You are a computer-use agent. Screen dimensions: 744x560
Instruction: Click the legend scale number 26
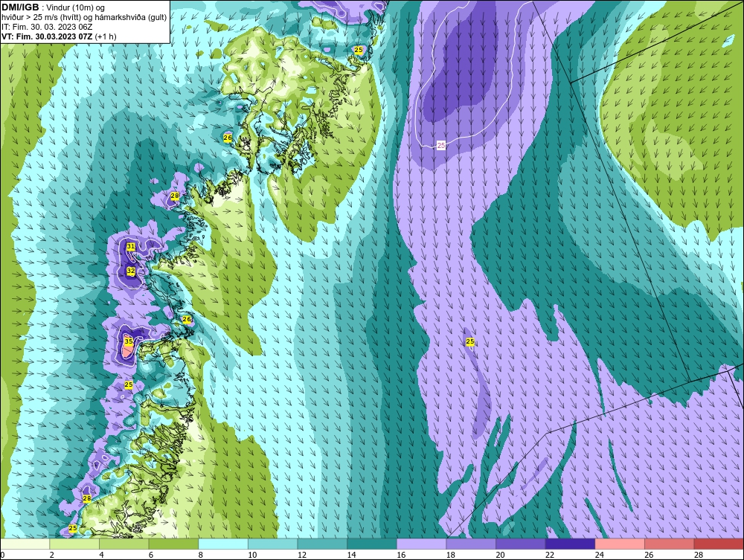649,555
